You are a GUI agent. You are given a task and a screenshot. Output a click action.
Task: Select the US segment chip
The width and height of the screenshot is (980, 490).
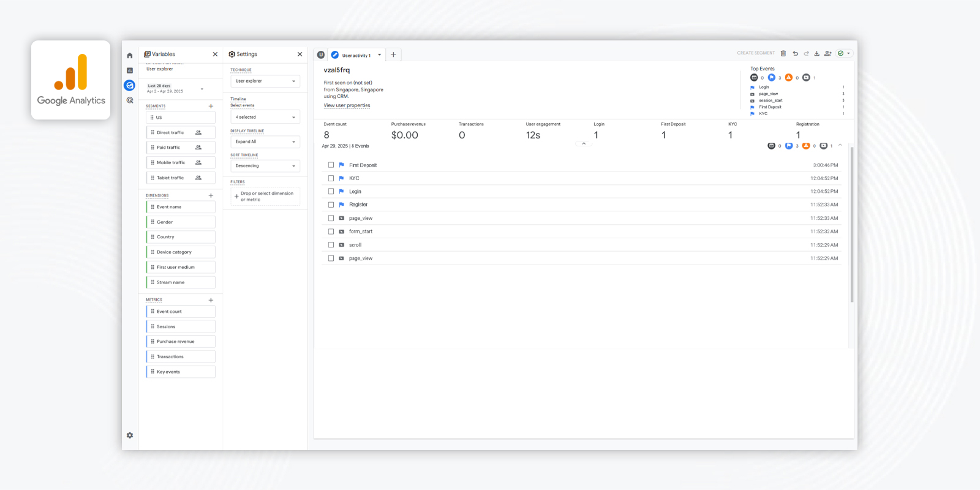click(181, 118)
